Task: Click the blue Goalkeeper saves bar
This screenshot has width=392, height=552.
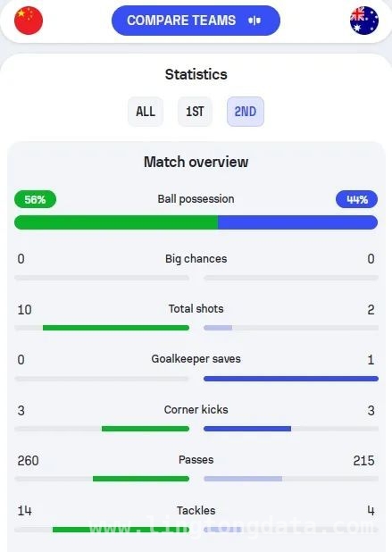Action: coord(291,379)
